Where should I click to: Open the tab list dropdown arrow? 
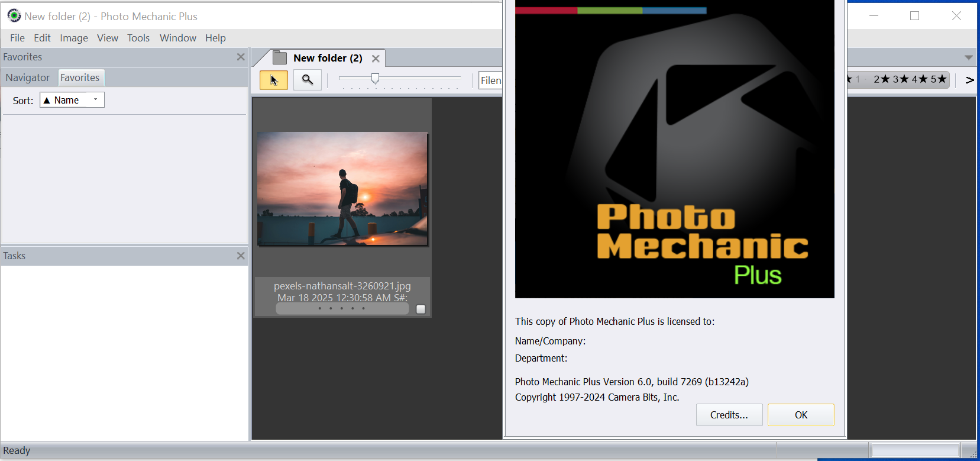[x=969, y=57]
